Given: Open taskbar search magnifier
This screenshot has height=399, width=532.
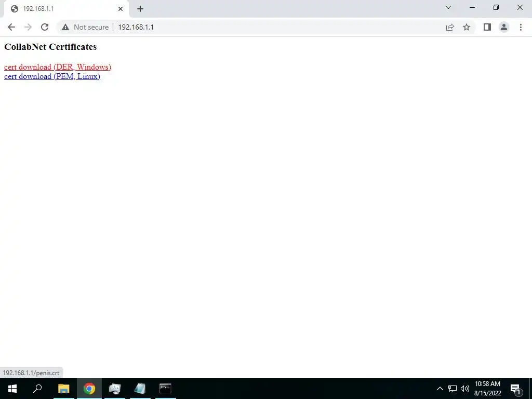Looking at the screenshot, I should (37, 389).
